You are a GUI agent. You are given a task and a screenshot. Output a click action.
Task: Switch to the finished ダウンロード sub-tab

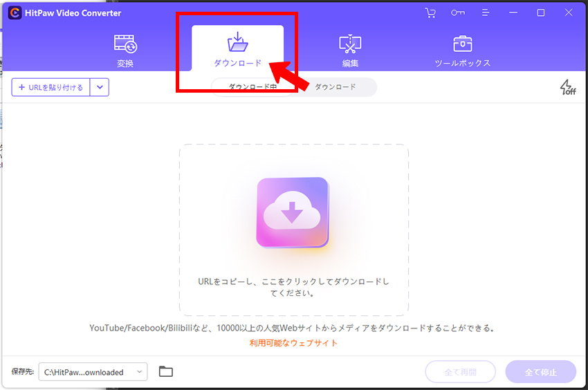335,87
